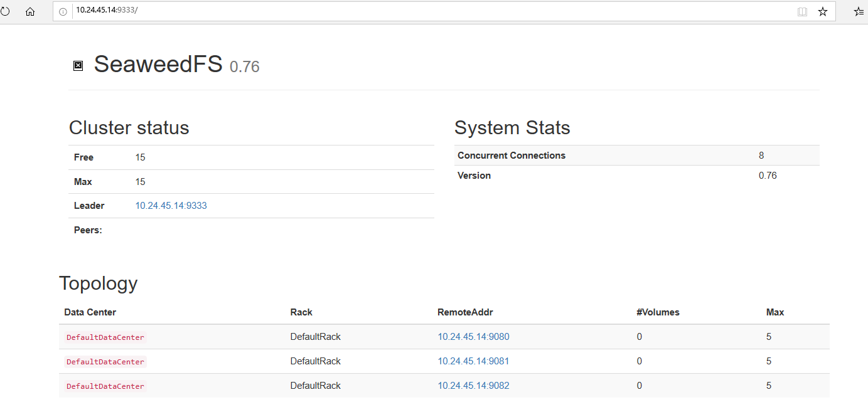Click the Max value 5 in 9080 row
The height and width of the screenshot is (412, 868).
click(769, 337)
